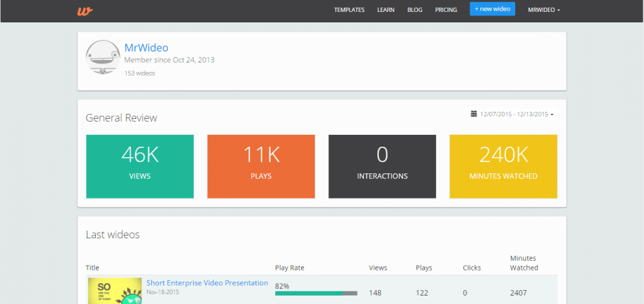Click the 82% play rate progress bar
Screen dimensions: 644x304
pos(316,294)
